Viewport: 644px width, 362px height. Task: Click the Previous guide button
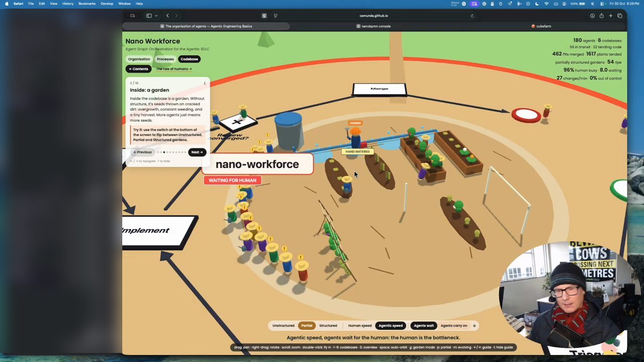pos(142,152)
